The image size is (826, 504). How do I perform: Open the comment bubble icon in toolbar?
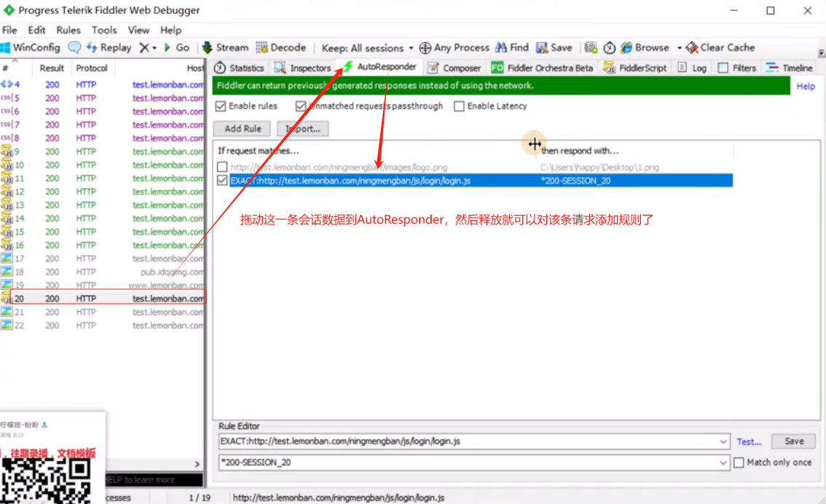point(75,47)
